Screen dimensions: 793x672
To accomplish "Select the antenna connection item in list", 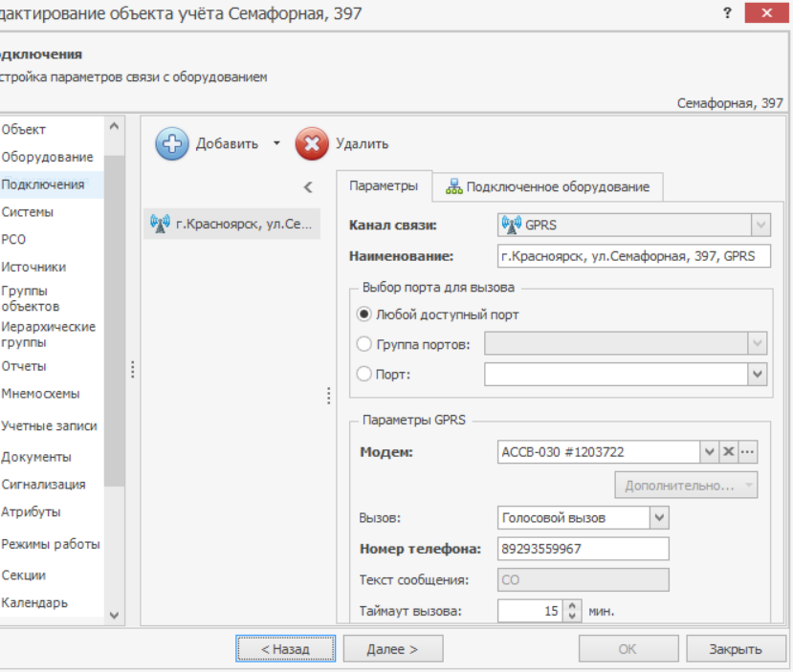I will pyautogui.click(x=231, y=225).
